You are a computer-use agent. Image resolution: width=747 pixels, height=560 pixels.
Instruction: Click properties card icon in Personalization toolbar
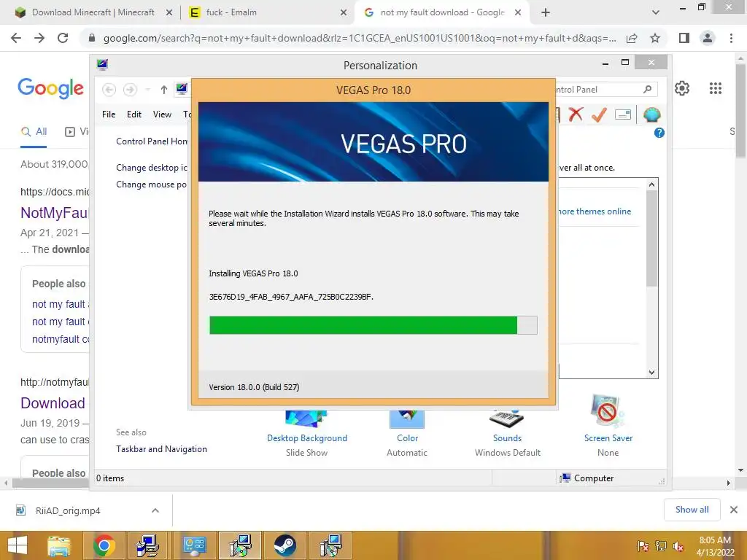623,114
